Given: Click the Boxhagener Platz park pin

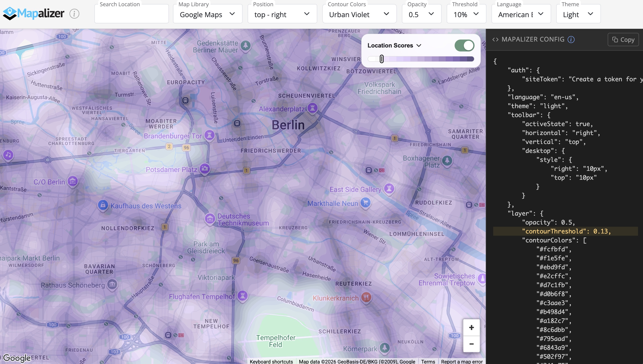Looking at the screenshot, I should click(447, 161).
